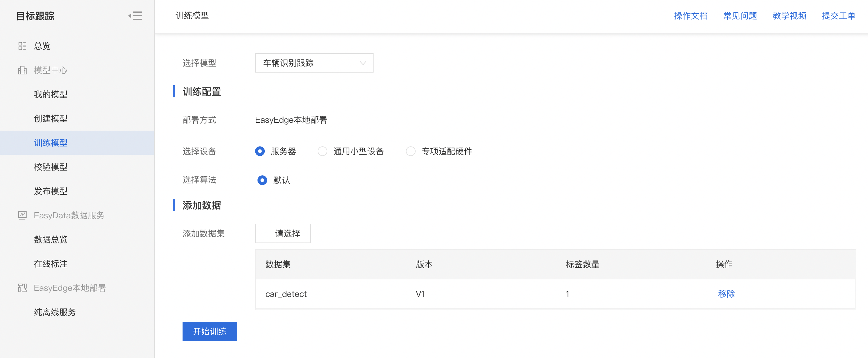Select 通用小型设备 as device

pos(322,151)
